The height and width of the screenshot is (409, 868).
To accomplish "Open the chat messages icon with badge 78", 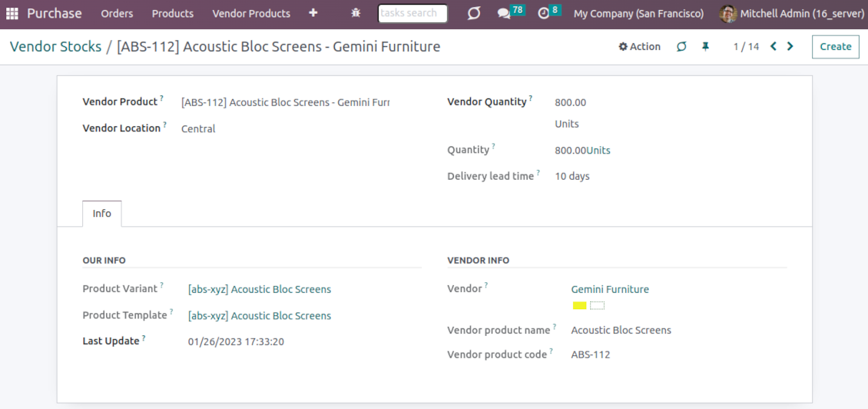I will pyautogui.click(x=504, y=13).
